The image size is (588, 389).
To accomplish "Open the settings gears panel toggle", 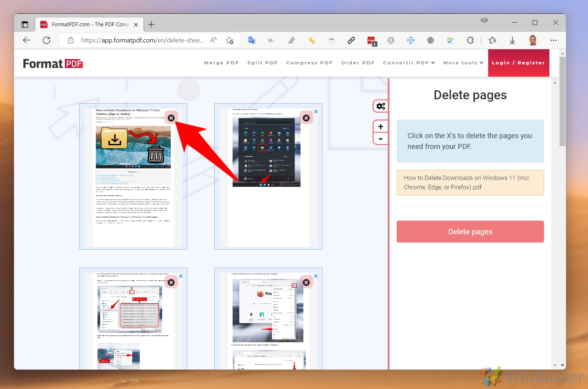I will [x=381, y=106].
